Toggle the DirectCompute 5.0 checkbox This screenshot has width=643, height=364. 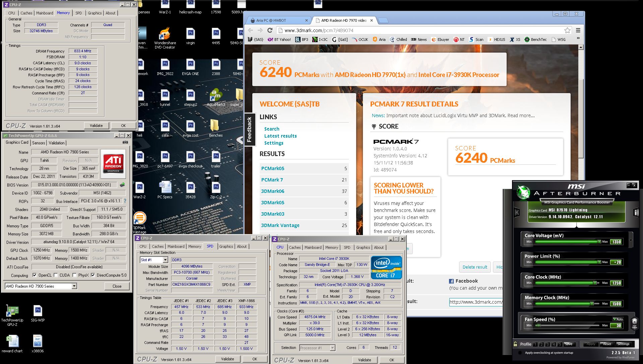pyautogui.click(x=93, y=275)
